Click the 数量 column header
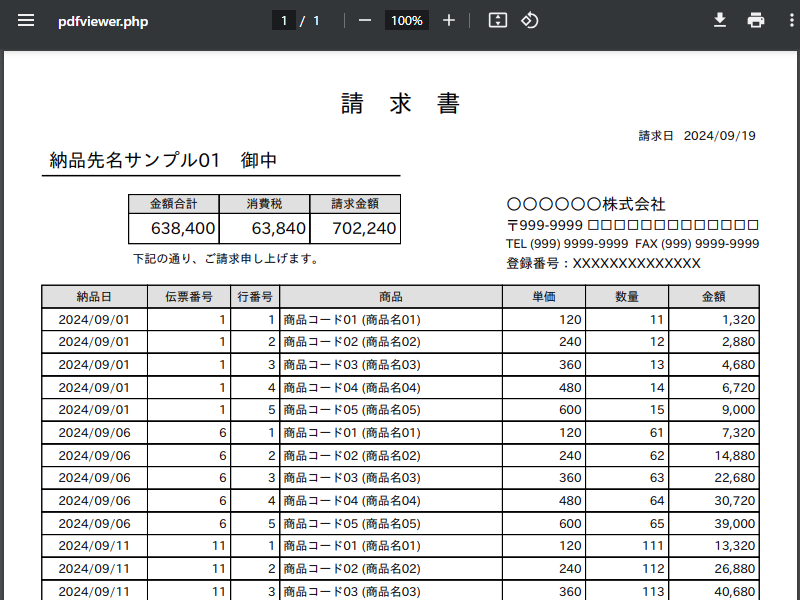800x600 pixels. [627, 296]
